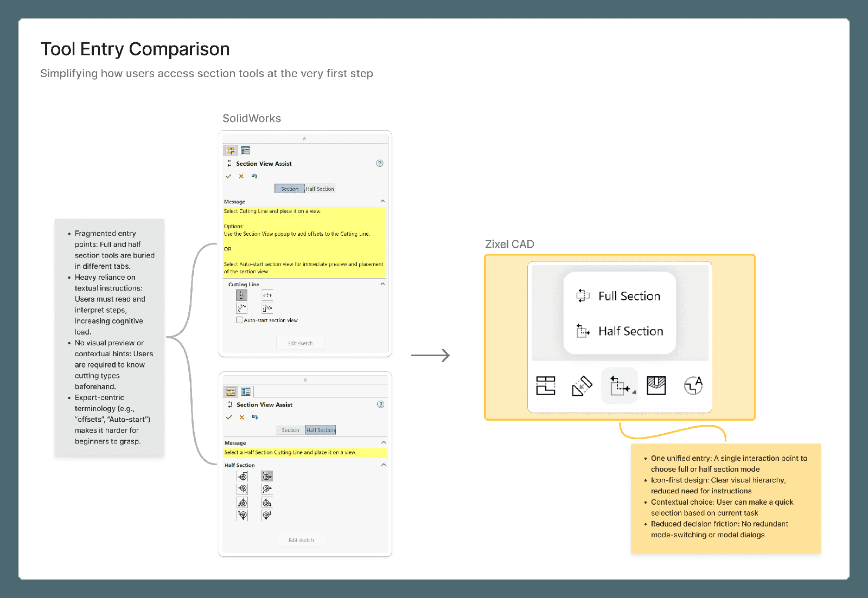This screenshot has height=598, width=868.
Task: Click the selected Half Section tab in the lower panel
Action: click(321, 430)
